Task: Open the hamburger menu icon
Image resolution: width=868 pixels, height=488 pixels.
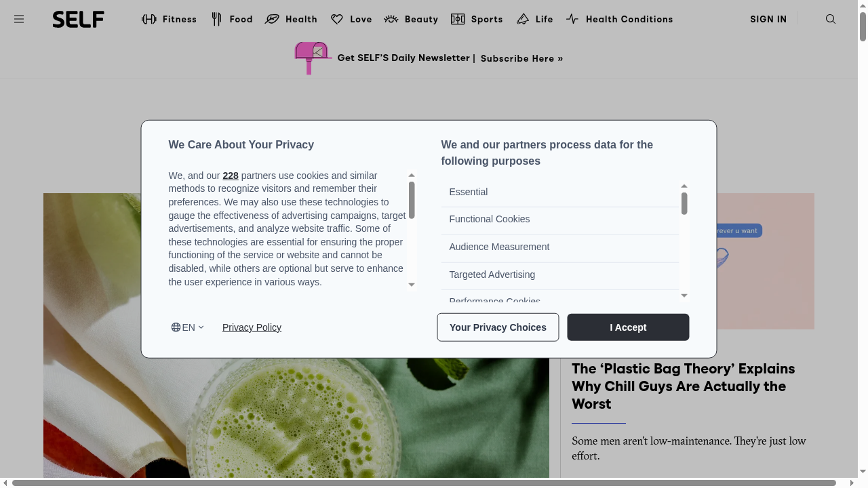Action: pyautogui.click(x=19, y=19)
